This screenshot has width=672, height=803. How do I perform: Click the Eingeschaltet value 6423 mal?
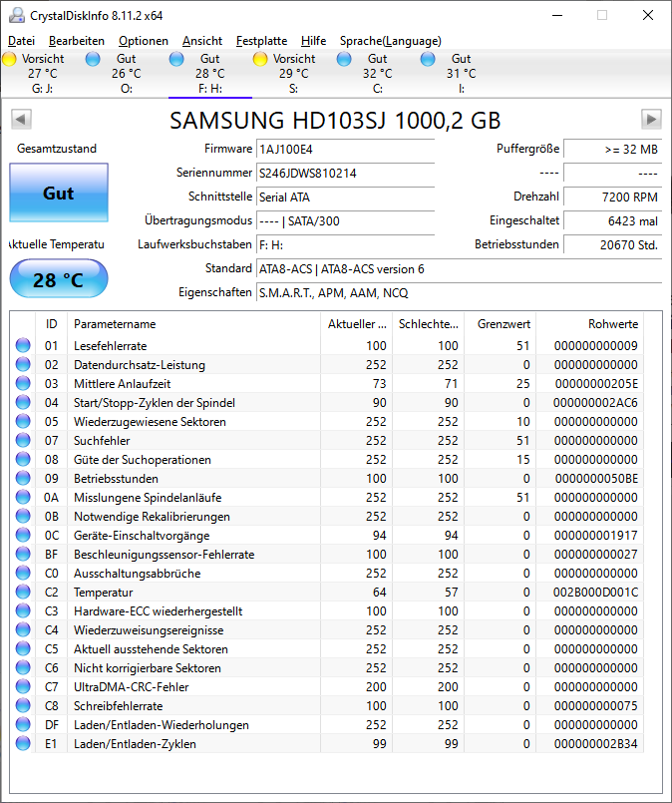(x=612, y=221)
